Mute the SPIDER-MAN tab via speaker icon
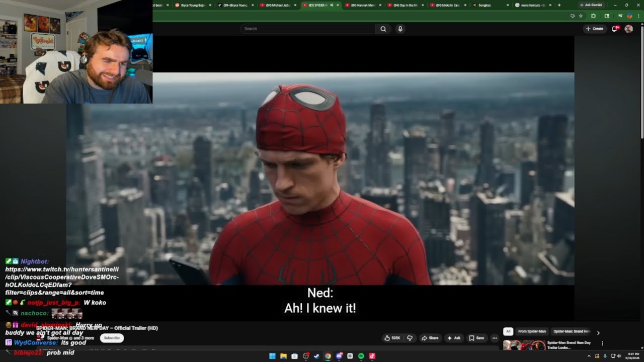644x362 pixels. pos(331,5)
